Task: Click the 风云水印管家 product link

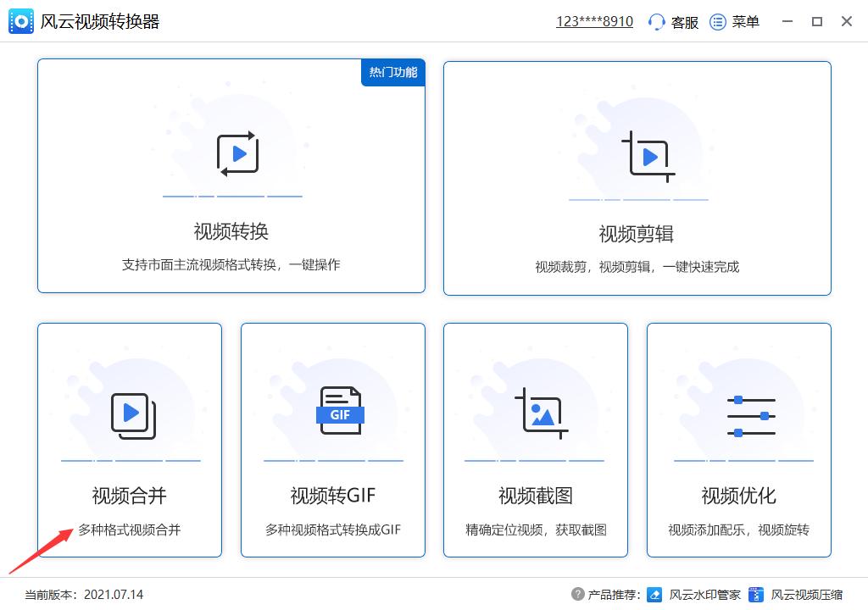Action: pos(705,595)
